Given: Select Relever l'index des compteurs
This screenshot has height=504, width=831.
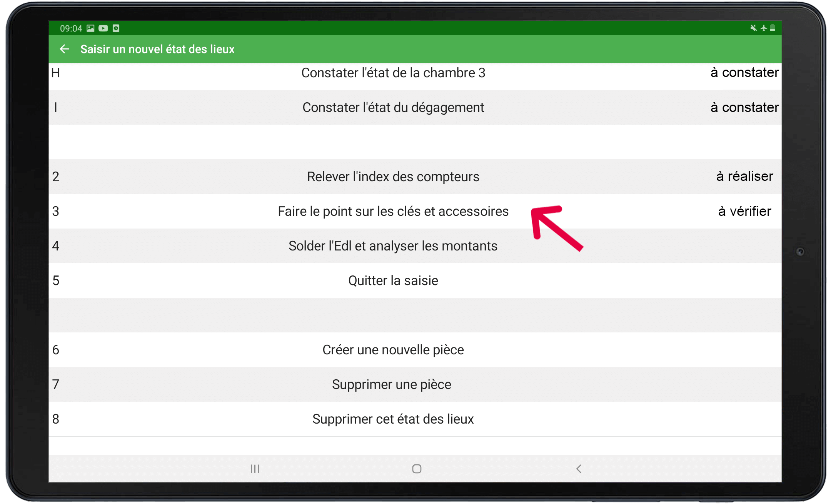Looking at the screenshot, I should click(393, 177).
